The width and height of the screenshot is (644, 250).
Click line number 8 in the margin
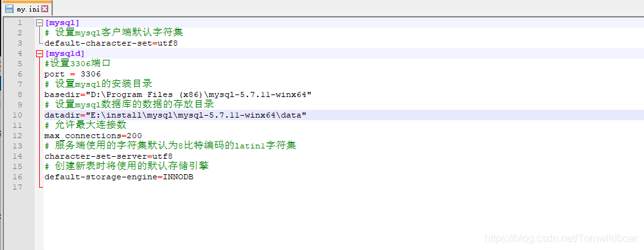[21, 94]
